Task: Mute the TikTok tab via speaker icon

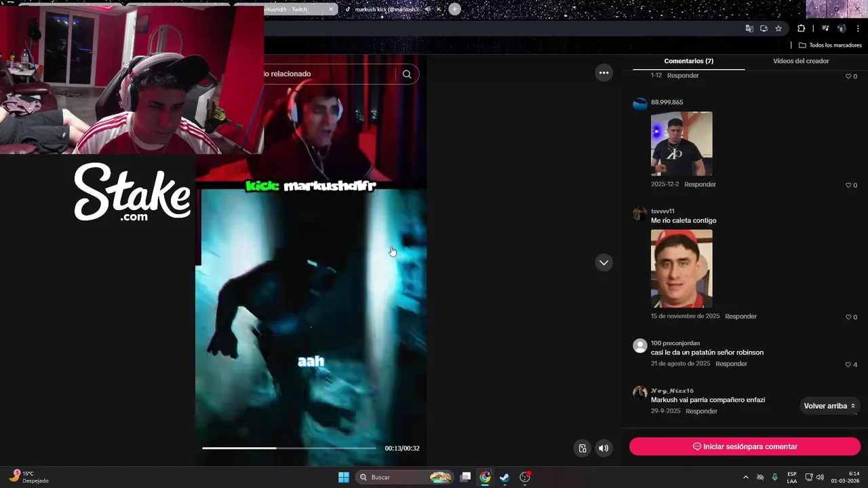Action: tap(427, 9)
